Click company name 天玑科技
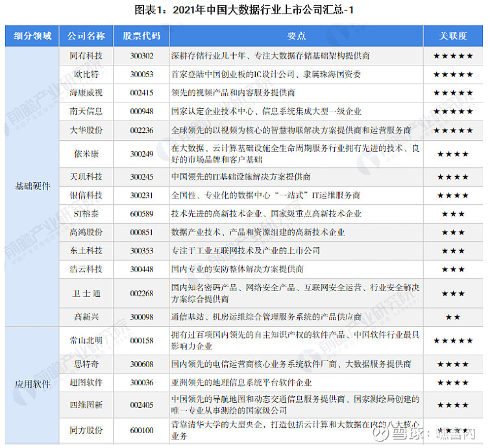 (x=86, y=177)
